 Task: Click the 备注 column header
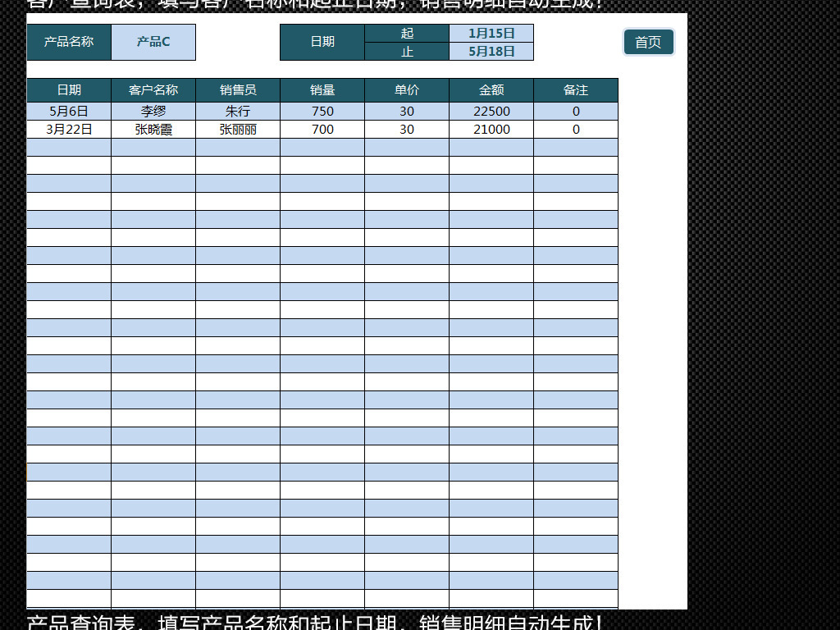pyautogui.click(x=576, y=89)
